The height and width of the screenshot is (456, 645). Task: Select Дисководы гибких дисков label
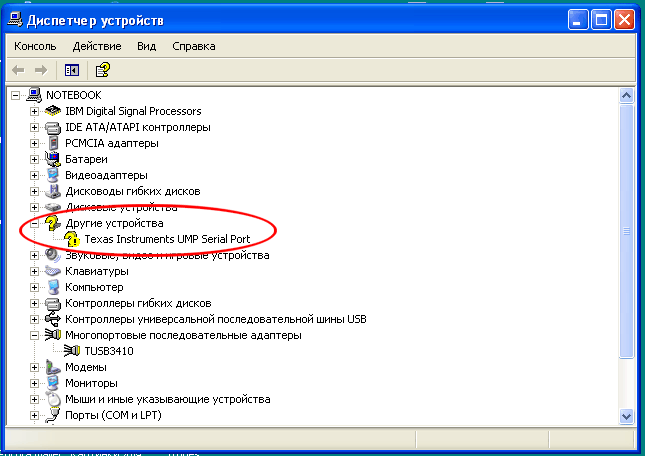pyautogui.click(x=133, y=191)
